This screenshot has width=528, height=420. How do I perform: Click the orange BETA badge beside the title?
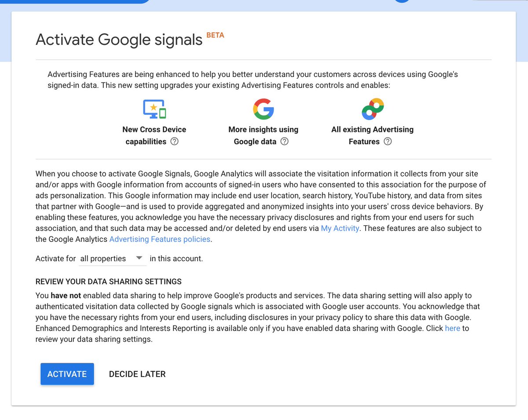click(215, 35)
